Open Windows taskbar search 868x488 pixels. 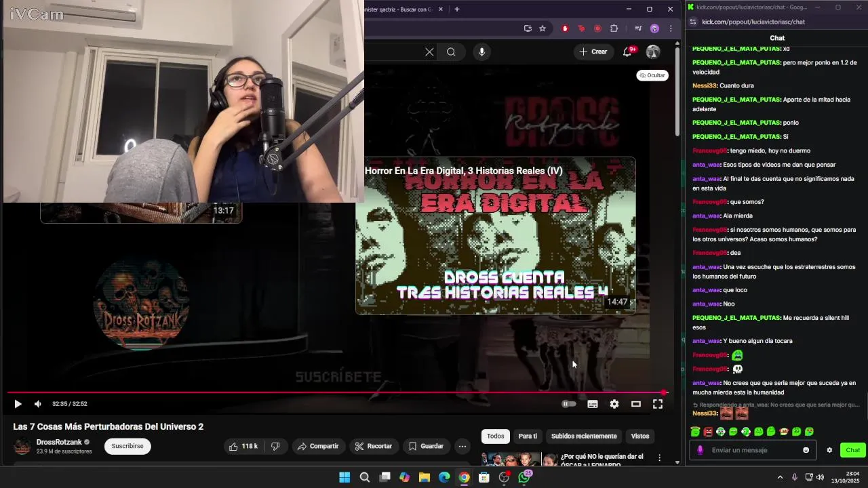(x=365, y=477)
